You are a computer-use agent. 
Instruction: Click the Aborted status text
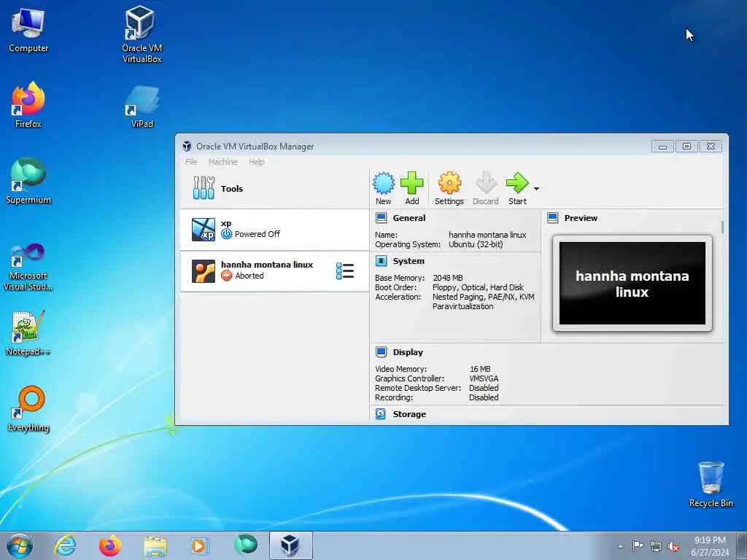click(249, 276)
